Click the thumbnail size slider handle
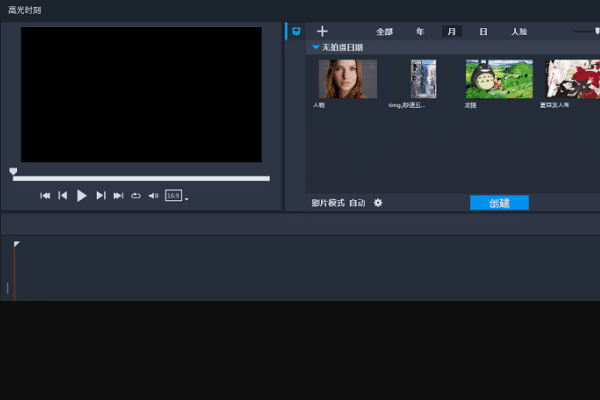The height and width of the screenshot is (400, 600). [x=597, y=32]
